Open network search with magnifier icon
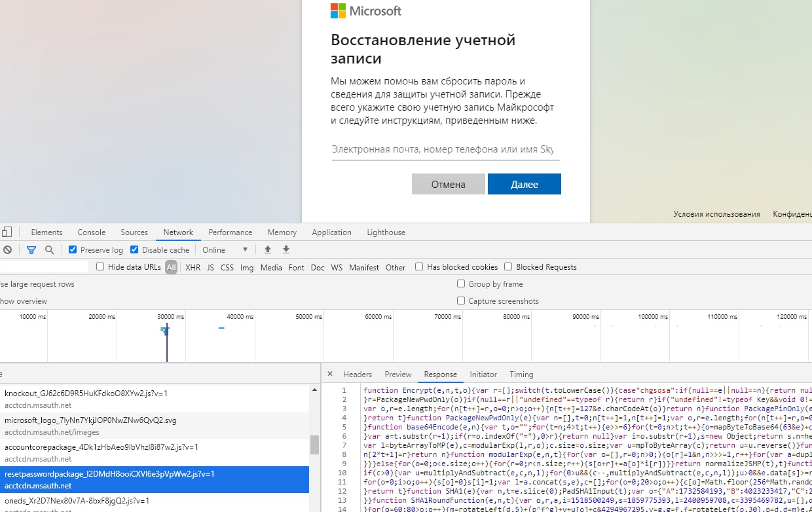The height and width of the screenshot is (512, 812). click(x=49, y=249)
